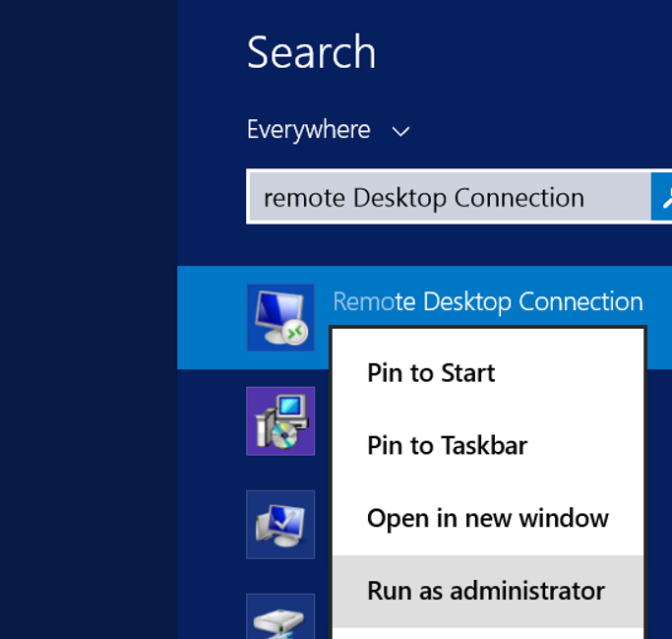Click the blue search magnifier button

point(661,196)
